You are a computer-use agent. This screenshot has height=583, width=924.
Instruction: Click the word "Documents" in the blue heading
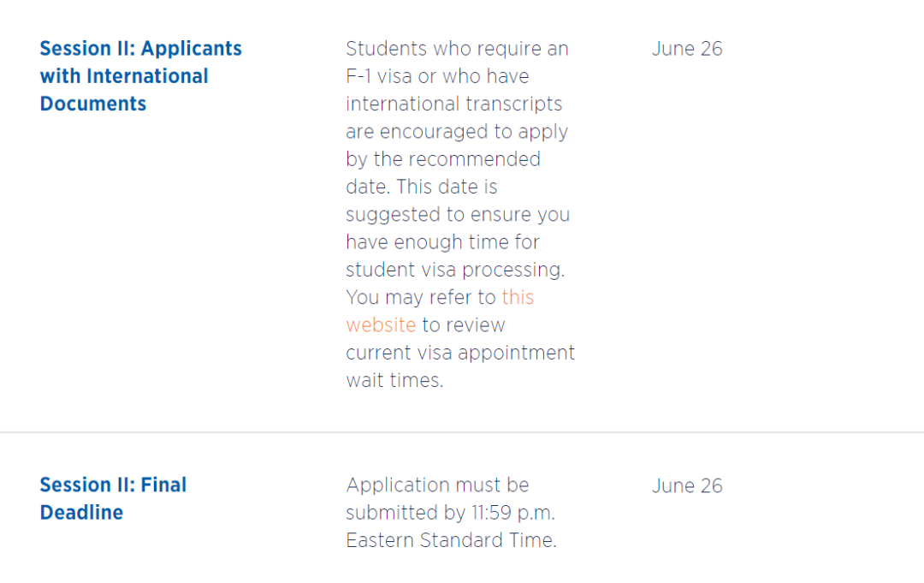click(x=93, y=104)
